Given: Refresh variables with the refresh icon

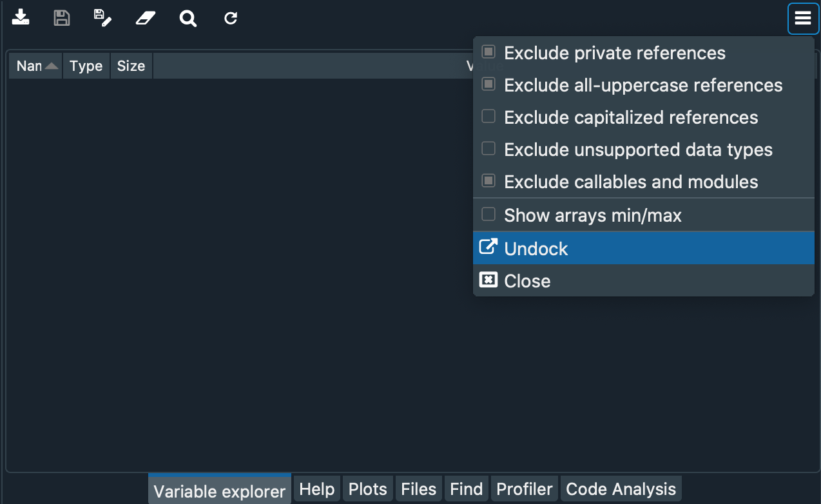Looking at the screenshot, I should point(230,18).
